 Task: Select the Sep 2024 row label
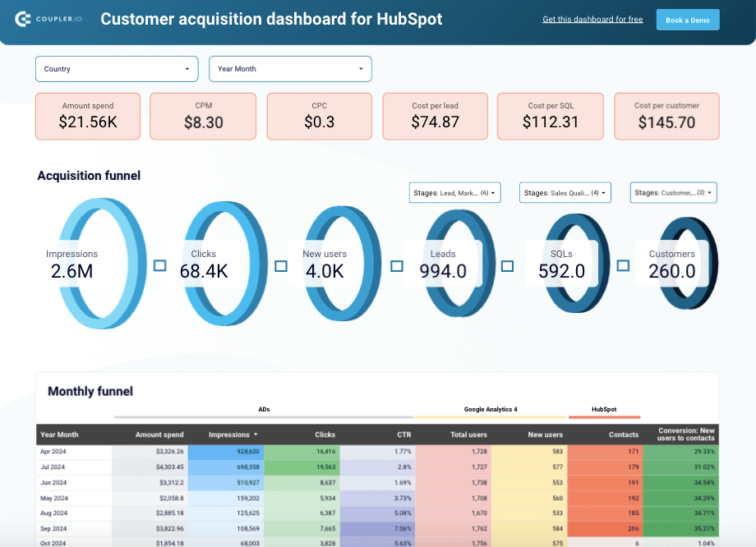click(x=53, y=529)
